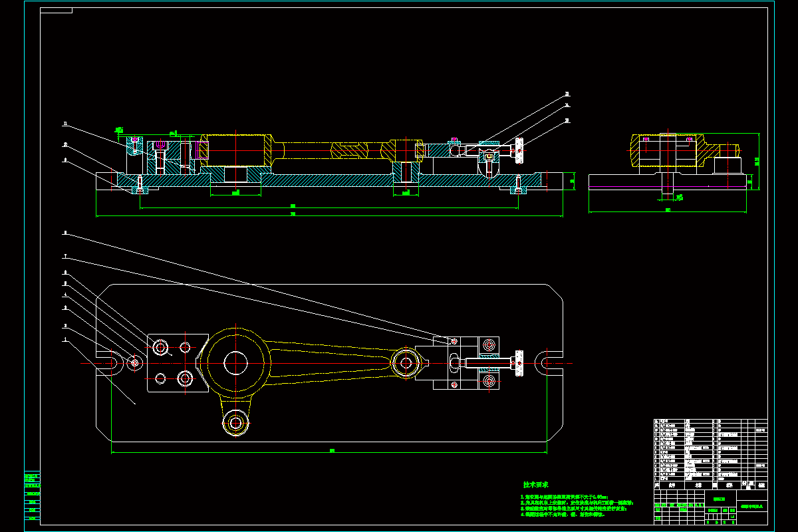Viewport: 798px width, 532px height.
Task: Click part balloon number 2 beside plan view
Action: (65, 326)
